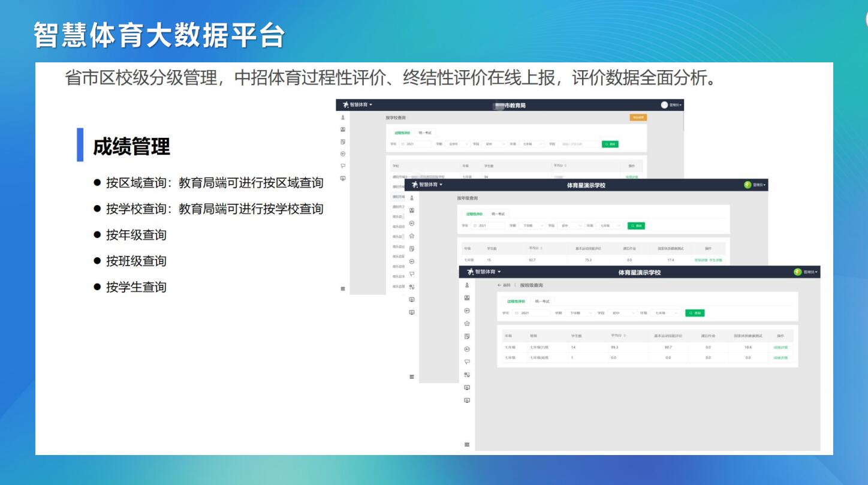Click person icon in 按年级查询 sidebar
This screenshot has width=868, height=485.
[412, 197]
